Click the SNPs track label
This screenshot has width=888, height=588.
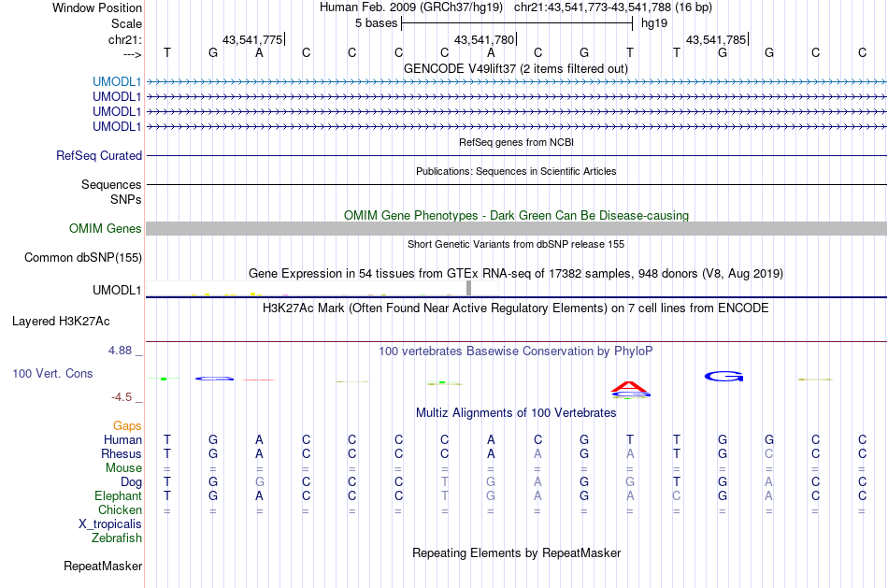pyautogui.click(x=126, y=199)
